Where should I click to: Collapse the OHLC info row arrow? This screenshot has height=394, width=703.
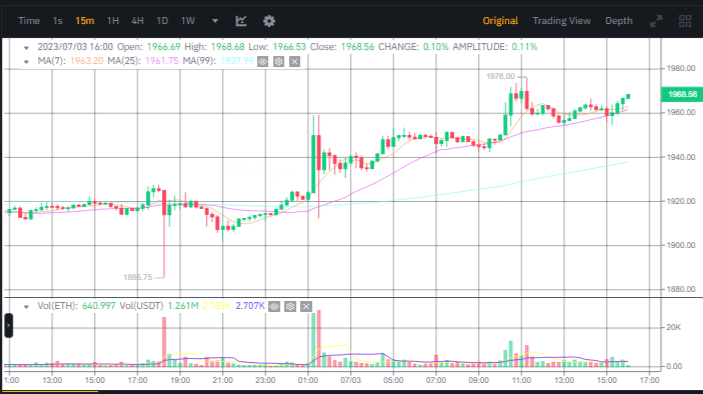click(26, 48)
